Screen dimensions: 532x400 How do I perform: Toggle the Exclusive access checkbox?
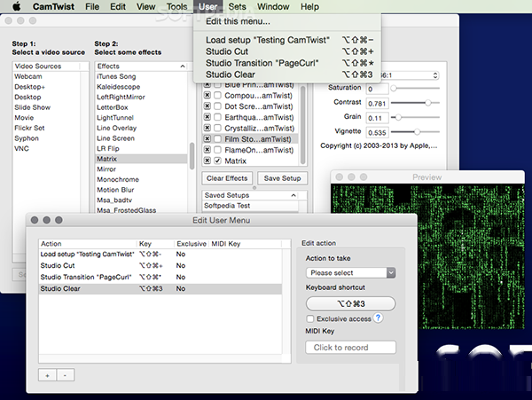point(310,319)
